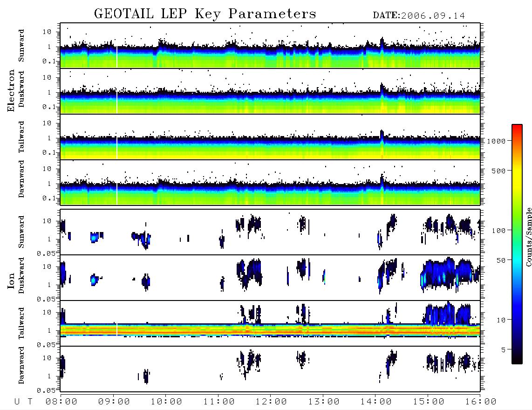The image size is (532, 410).
Task: Click the vertical "Electron" group label
Action: 11,91
